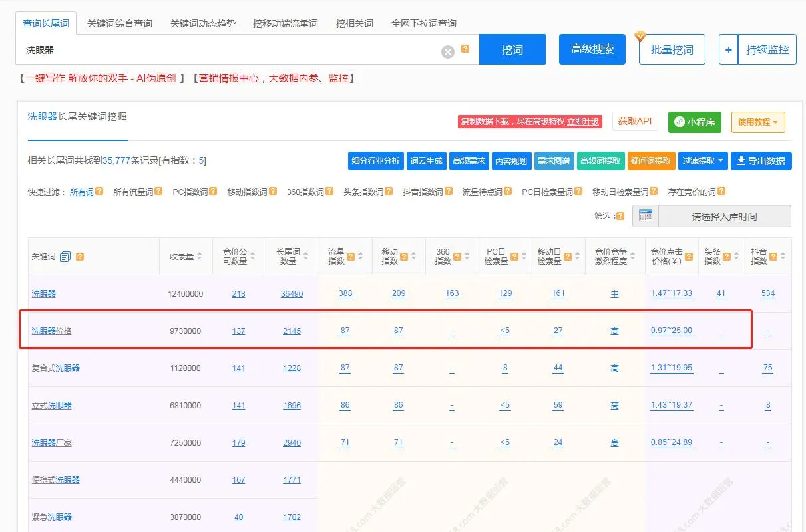Open the 过滤提取 dropdown menu
Viewport: 806px width, 532px height.
(x=702, y=161)
